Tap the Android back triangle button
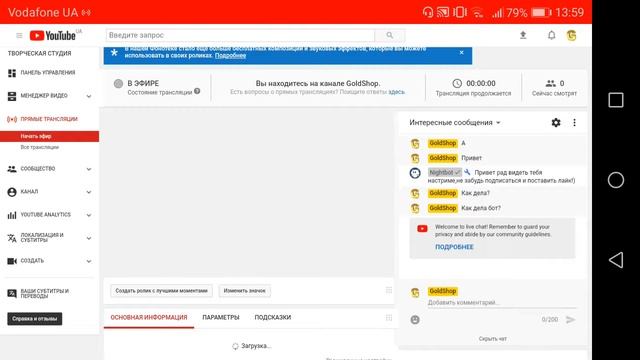 [x=616, y=260]
